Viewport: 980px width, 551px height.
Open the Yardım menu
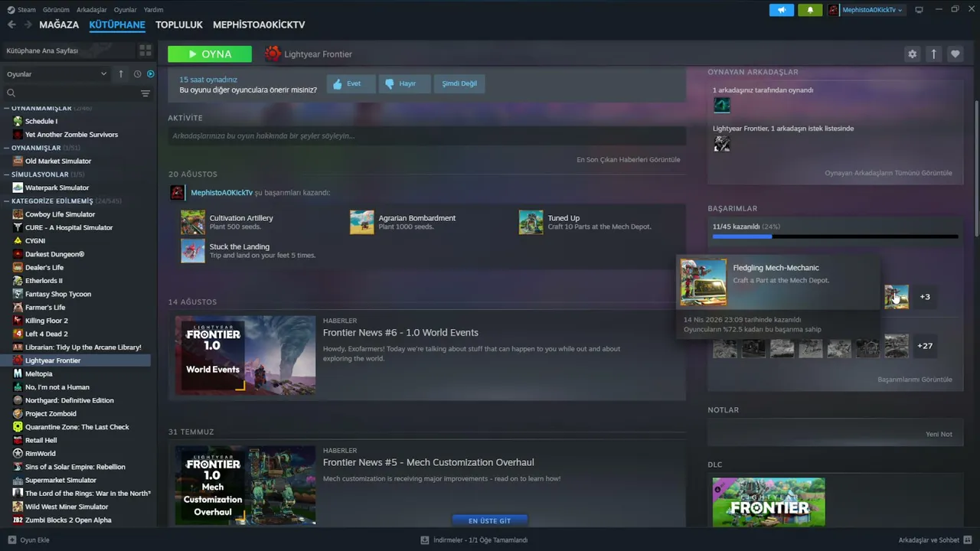(x=153, y=10)
